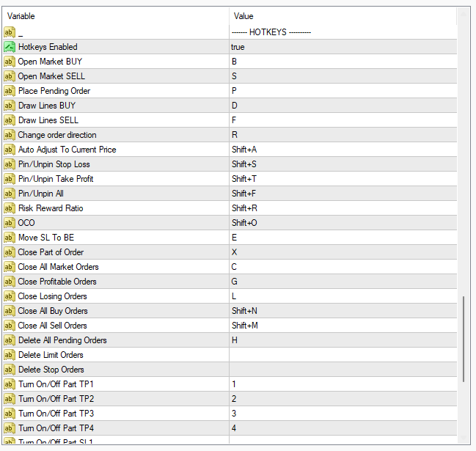Click the string icon next to OCO

click(x=10, y=223)
